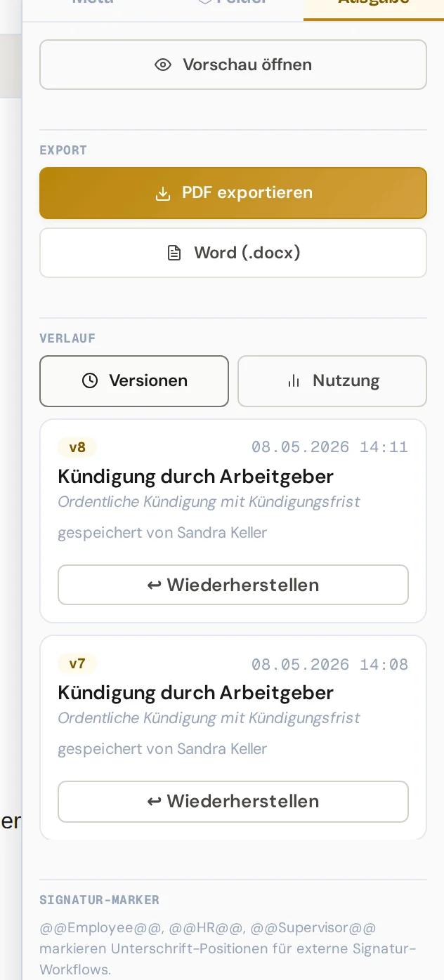Restore version v8 with Wiederherstellen
Screen dimensions: 444x980
[233, 585]
